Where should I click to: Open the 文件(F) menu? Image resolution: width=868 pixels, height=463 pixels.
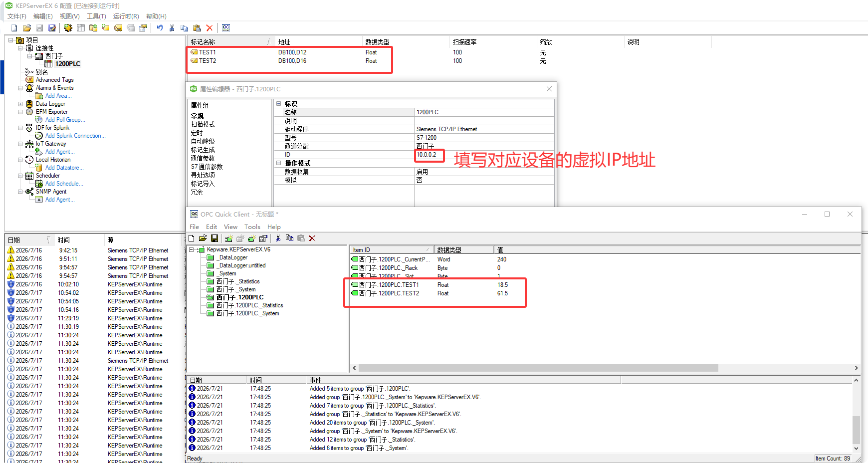(x=17, y=16)
